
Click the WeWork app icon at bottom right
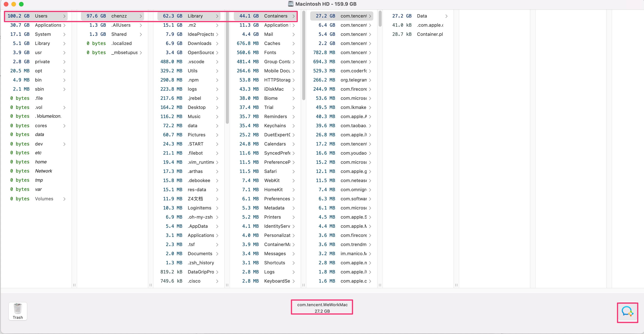point(627,312)
